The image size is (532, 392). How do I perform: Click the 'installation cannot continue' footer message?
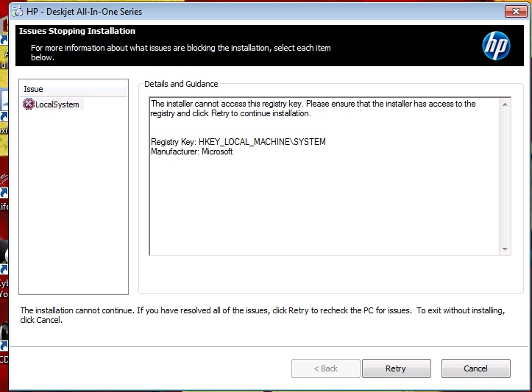point(263,315)
